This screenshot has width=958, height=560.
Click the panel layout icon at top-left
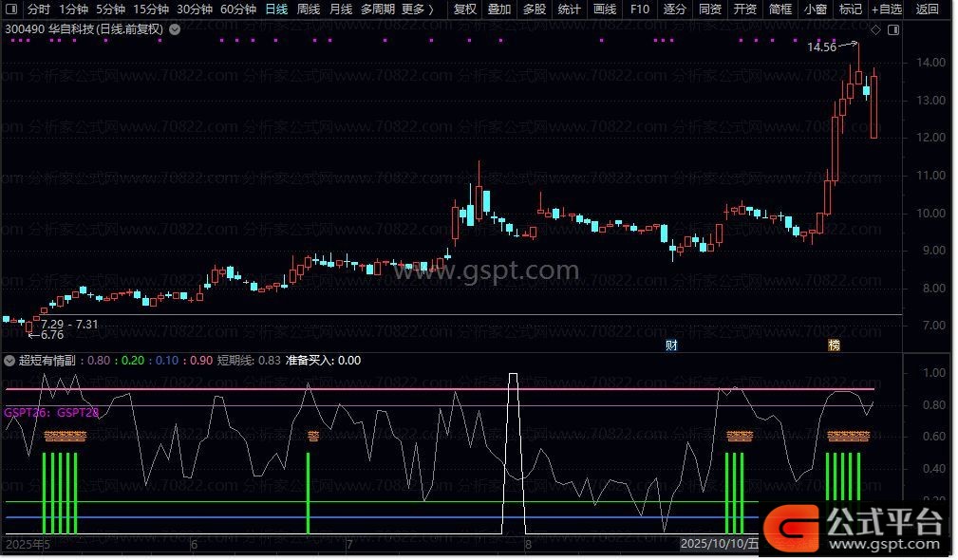tap(9, 9)
